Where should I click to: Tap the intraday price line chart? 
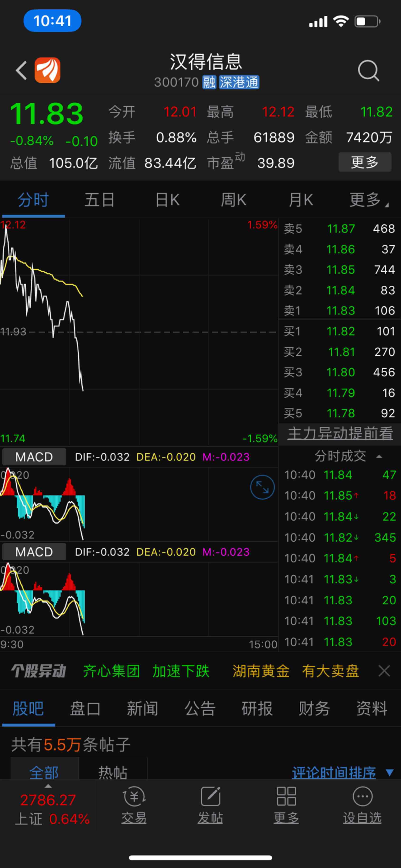139,332
